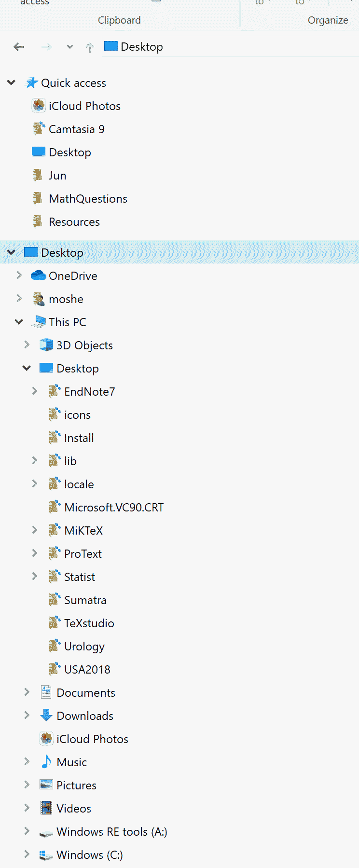This screenshot has width=359, height=868.
Task: Click the Forward navigation arrow
Action: pyautogui.click(x=46, y=47)
